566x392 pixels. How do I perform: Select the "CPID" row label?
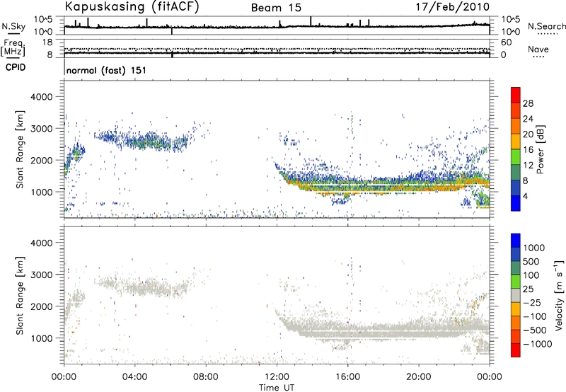coord(16,67)
